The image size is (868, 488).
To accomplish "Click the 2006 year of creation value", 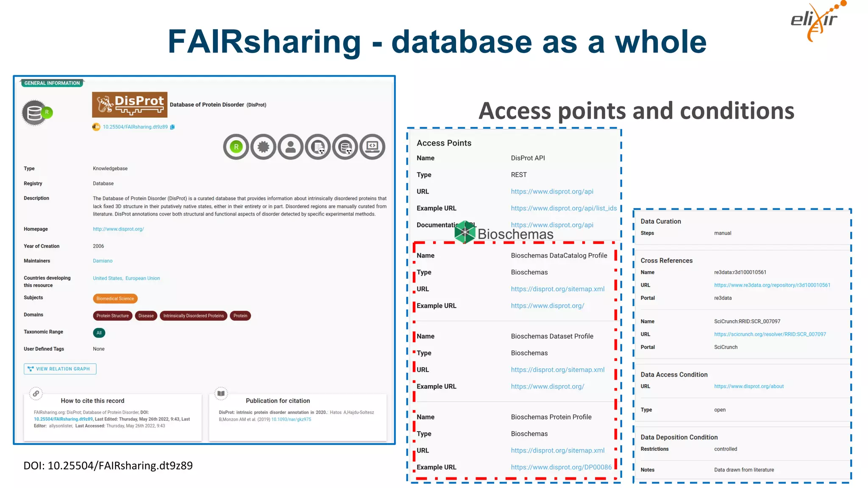I will [x=98, y=246].
